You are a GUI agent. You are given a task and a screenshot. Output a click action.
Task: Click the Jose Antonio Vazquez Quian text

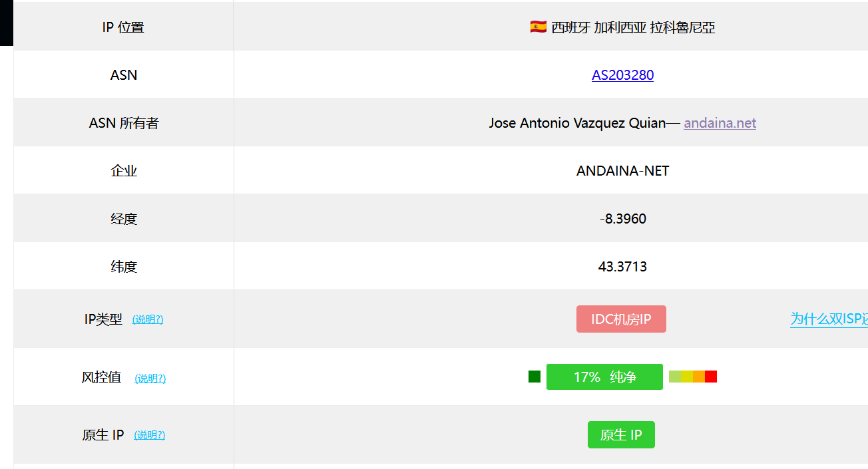click(577, 123)
